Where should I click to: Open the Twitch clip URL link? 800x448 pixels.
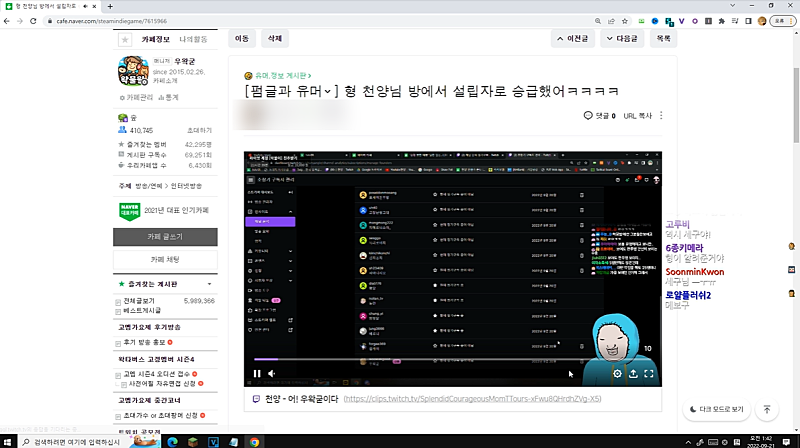pos(472,399)
